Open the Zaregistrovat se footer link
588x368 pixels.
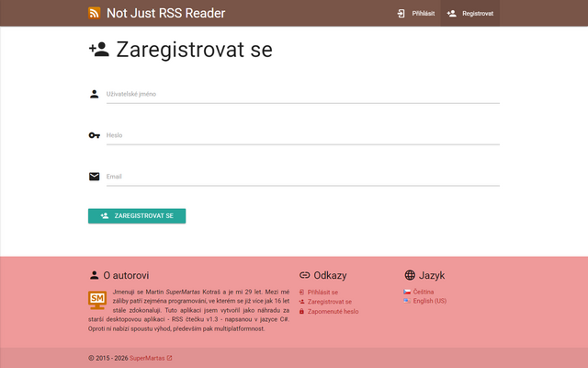point(330,302)
